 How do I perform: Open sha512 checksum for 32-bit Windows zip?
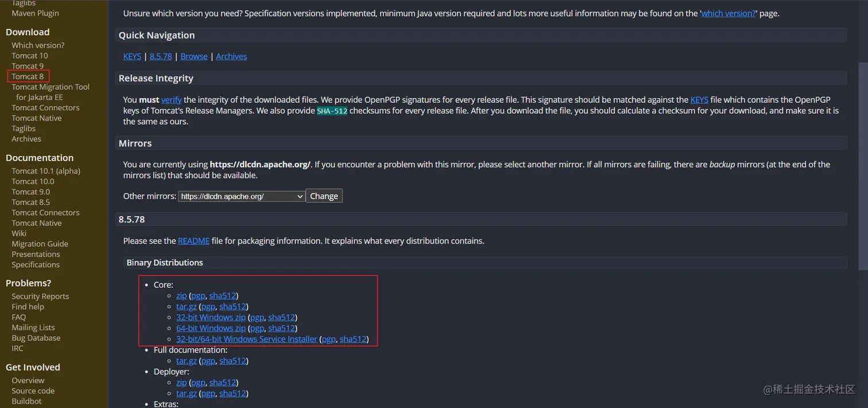[281, 317]
